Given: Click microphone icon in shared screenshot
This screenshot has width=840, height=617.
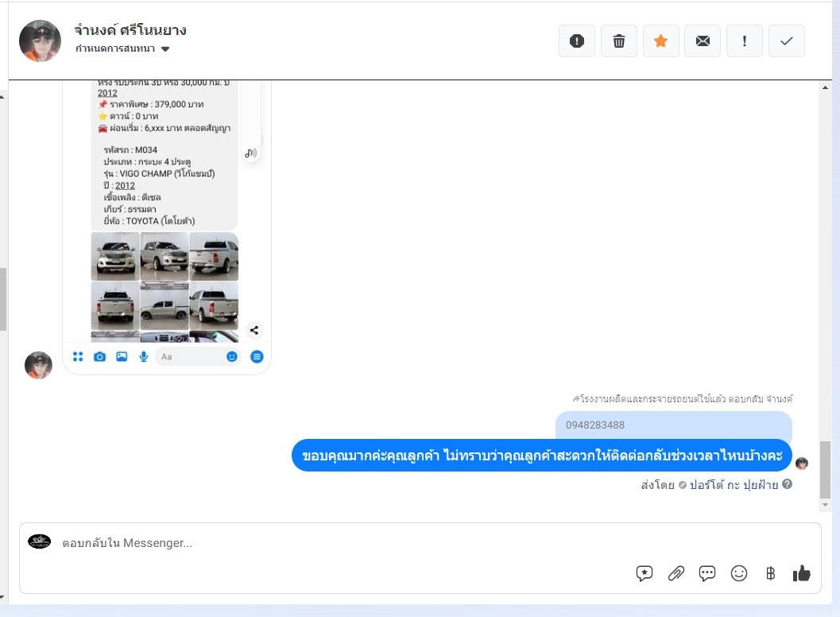Looking at the screenshot, I should coord(144,356).
